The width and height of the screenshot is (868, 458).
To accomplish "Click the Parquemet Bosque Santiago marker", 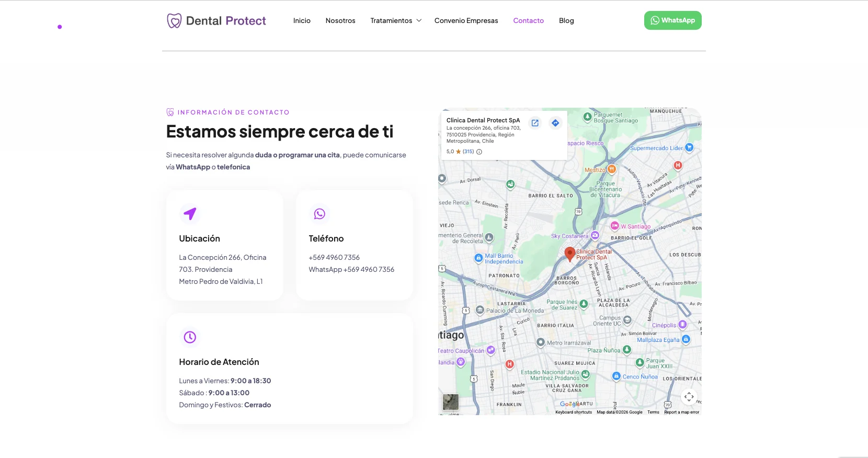I will point(587,117).
